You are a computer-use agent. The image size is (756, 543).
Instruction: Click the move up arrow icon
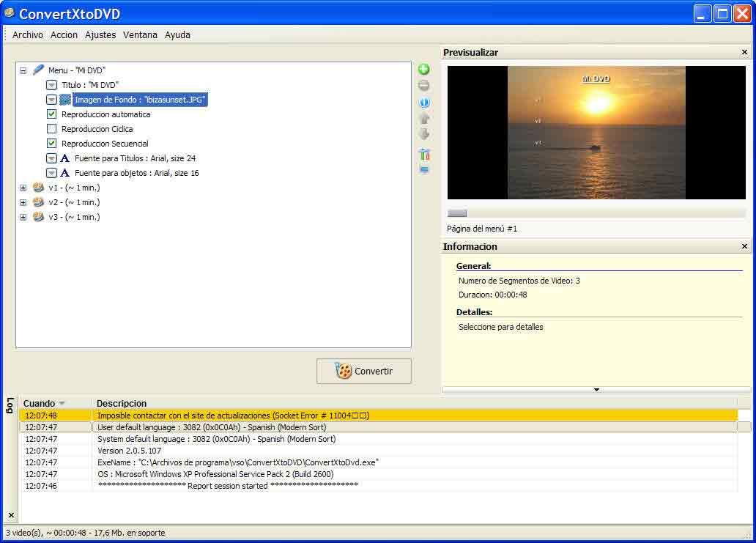click(424, 118)
